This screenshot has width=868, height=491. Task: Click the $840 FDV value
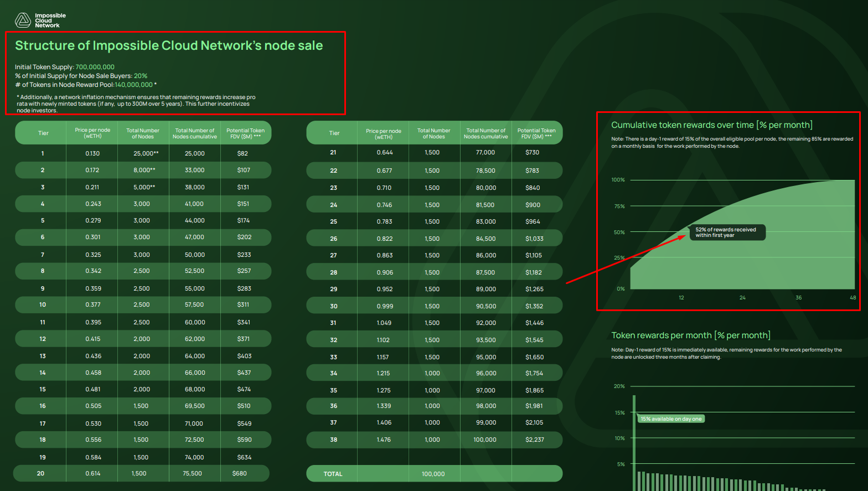point(533,188)
